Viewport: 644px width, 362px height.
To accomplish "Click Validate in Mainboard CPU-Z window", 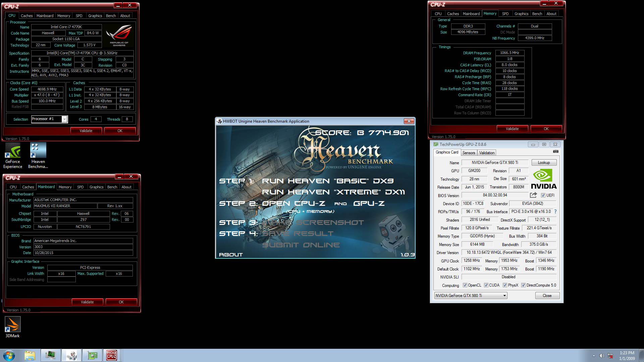I will click(x=87, y=302).
